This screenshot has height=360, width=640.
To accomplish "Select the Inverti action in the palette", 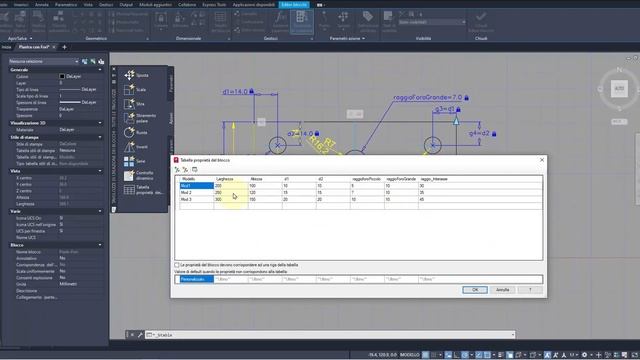I will (136, 147).
